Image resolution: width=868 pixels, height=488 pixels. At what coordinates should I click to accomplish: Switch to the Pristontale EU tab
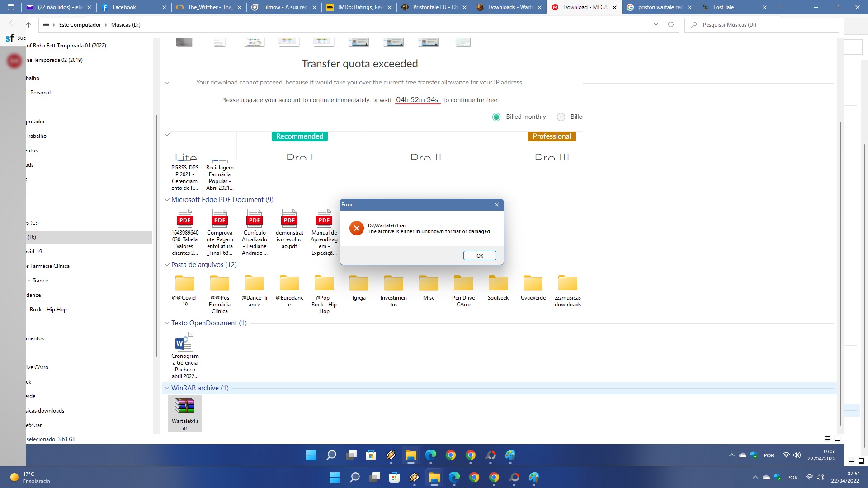(x=435, y=7)
